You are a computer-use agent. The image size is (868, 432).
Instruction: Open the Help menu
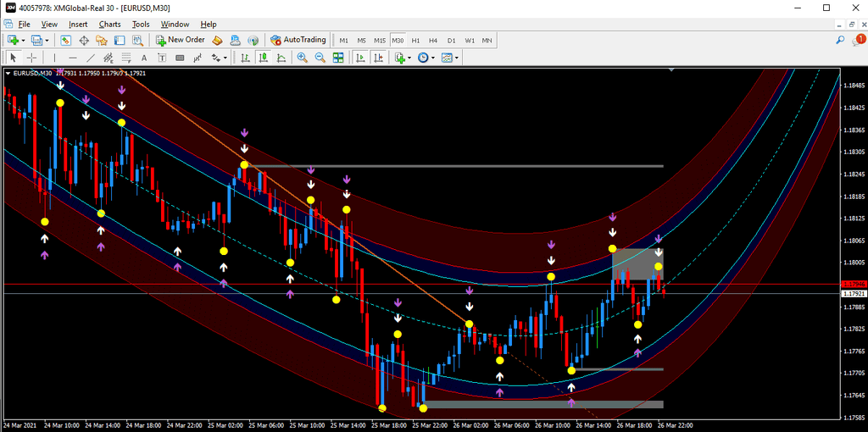pyautogui.click(x=209, y=25)
